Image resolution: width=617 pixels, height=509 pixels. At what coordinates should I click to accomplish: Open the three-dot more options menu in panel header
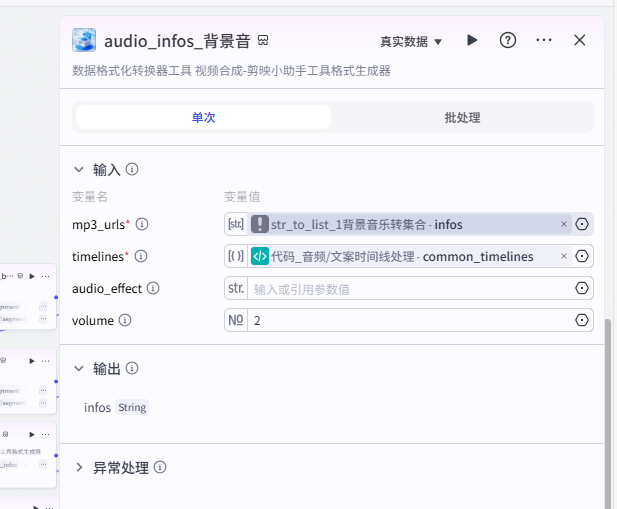coord(544,40)
